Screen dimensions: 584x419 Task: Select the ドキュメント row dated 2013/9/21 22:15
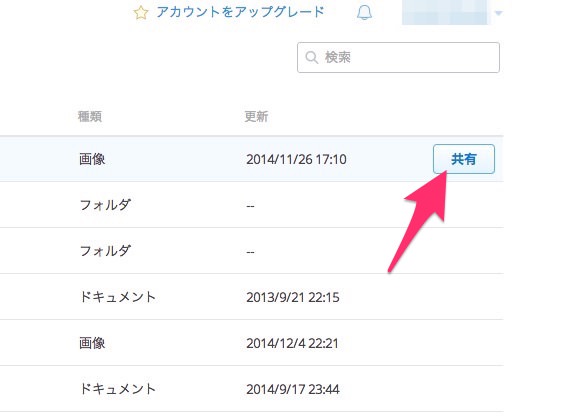252,297
